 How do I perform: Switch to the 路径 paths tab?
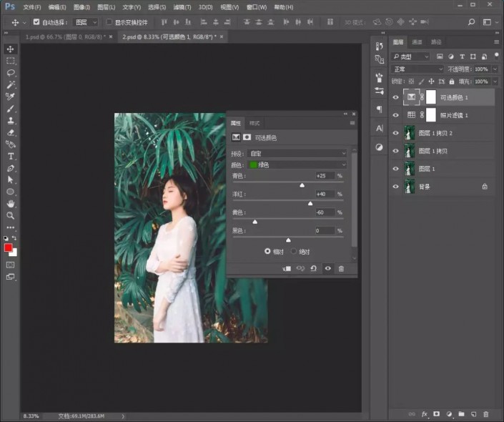point(436,41)
